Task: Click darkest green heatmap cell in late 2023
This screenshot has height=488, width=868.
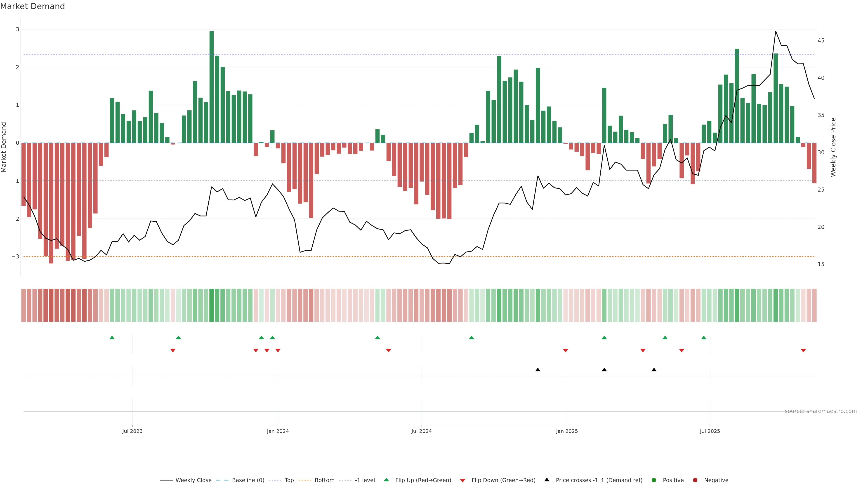Action: [212, 305]
